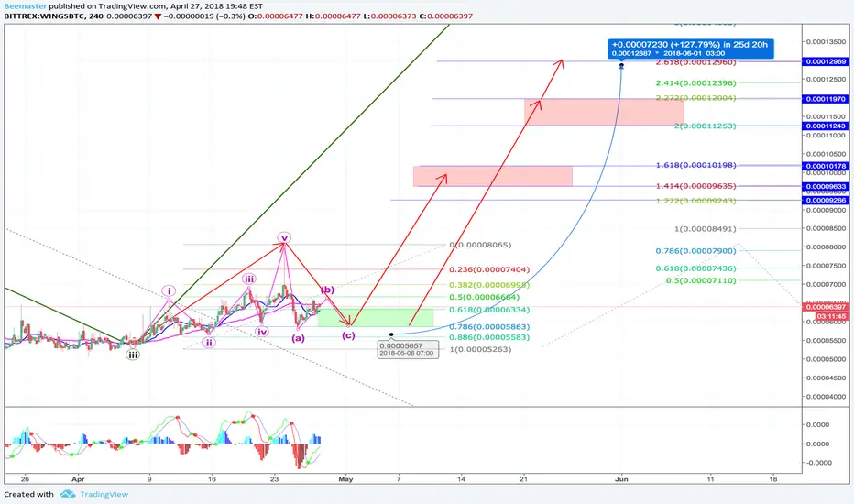Click the 0.236(0.00007404) retracement label
Image resolution: width=854 pixels, height=504 pixels.
(489, 269)
